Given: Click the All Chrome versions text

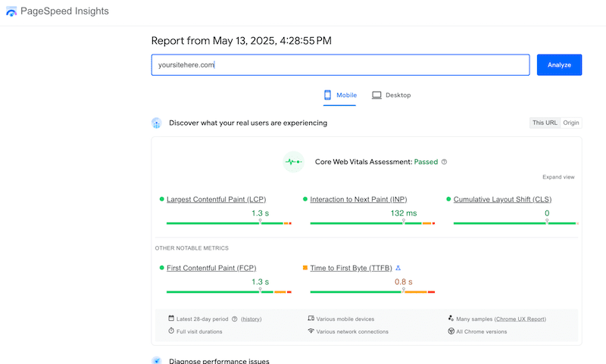Looking at the screenshot, I should (x=482, y=331).
